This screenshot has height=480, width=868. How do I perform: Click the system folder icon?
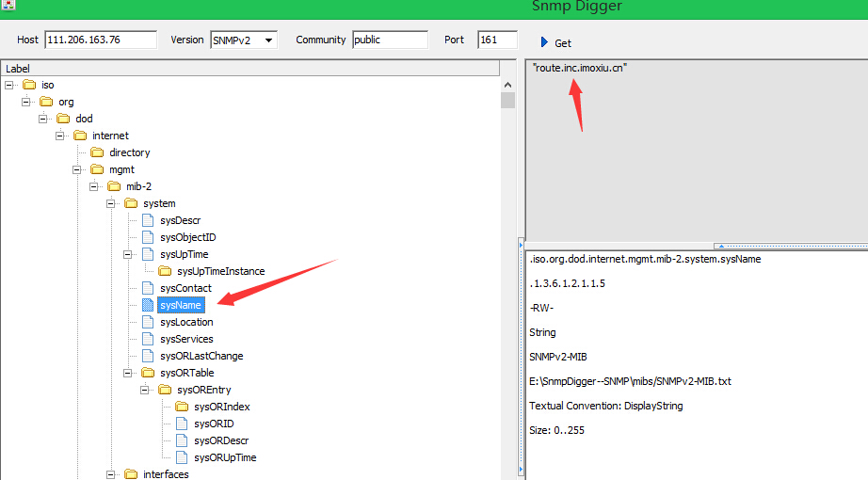click(x=131, y=203)
